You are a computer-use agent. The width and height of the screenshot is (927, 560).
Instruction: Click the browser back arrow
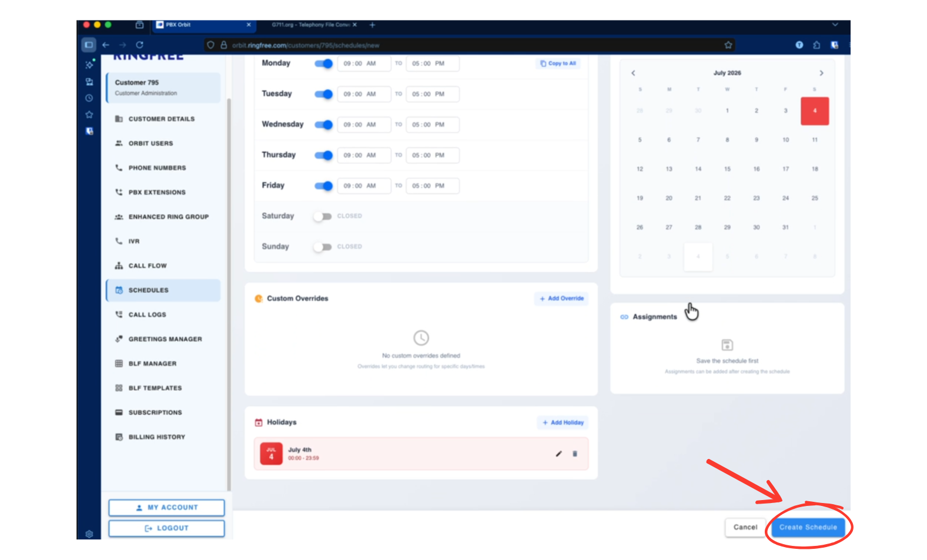(106, 45)
